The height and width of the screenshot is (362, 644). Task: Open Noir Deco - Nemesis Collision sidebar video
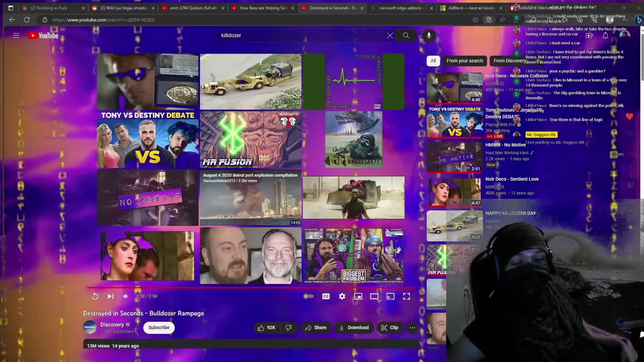(516, 76)
